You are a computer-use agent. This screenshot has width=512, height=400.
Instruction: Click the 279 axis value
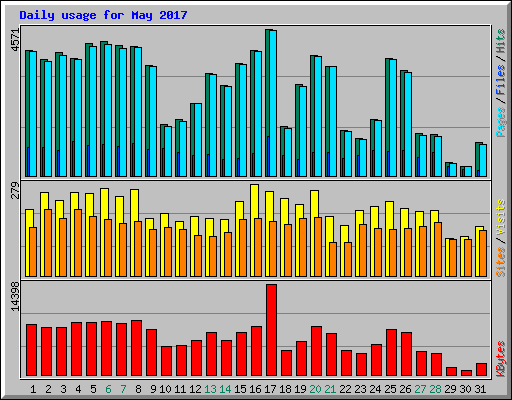coord(15,190)
